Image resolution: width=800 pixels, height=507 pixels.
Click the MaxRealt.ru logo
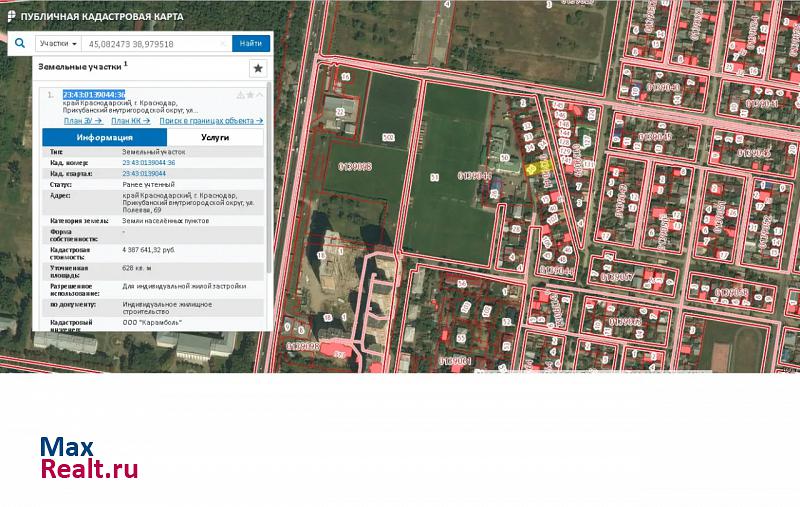click(88, 458)
